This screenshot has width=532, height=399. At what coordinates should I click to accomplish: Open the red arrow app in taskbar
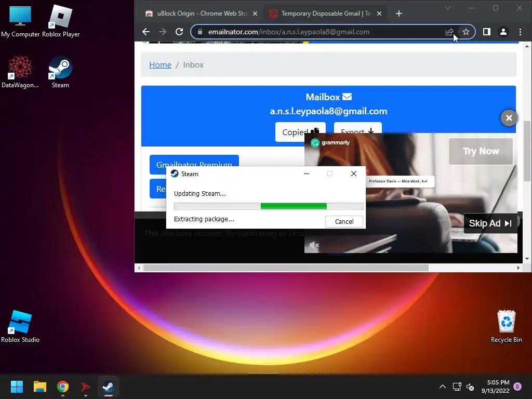click(86, 387)
